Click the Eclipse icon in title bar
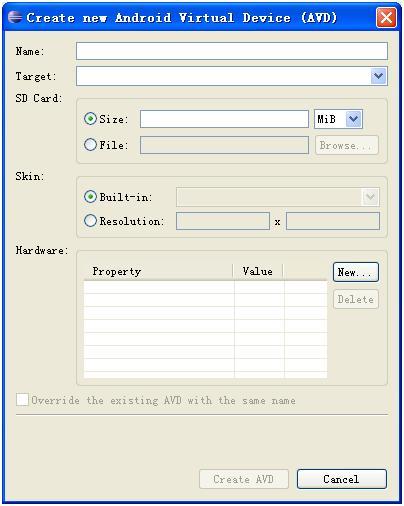The width and height of the screenshot is (404, 506). [15, 17]
